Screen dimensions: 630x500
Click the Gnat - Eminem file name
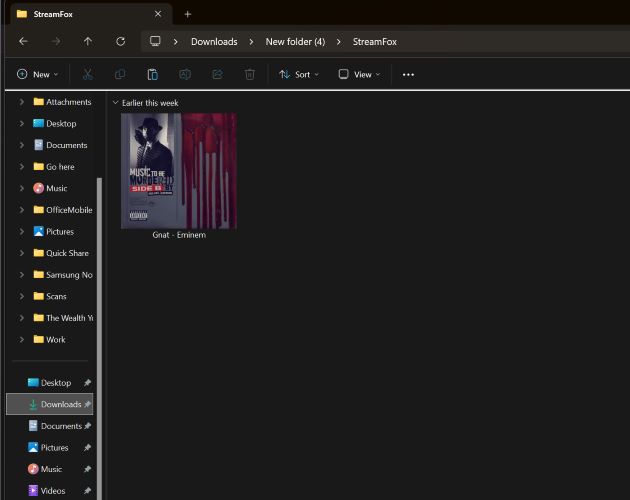pyautogui.click(x=179, y=235)
